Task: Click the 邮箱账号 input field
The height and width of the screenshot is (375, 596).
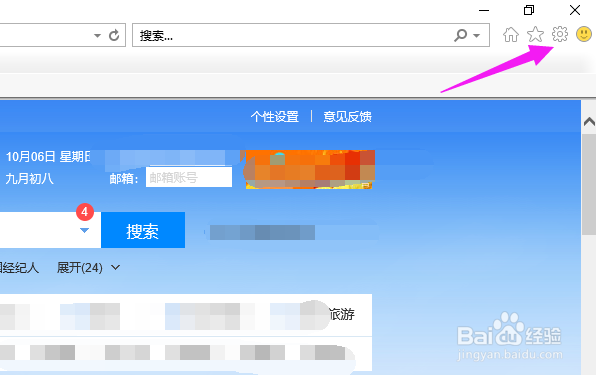Action: tap(189, 177)
